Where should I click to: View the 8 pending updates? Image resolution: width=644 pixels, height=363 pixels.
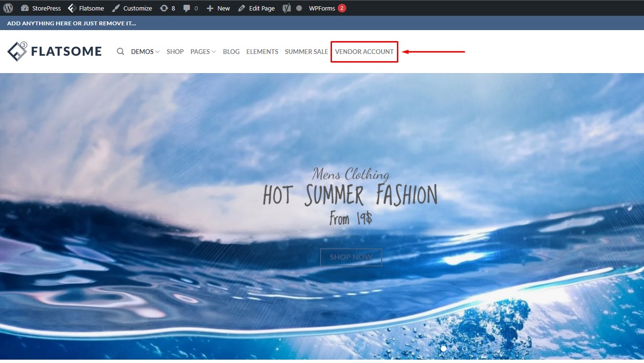click(x=167, y=8)
